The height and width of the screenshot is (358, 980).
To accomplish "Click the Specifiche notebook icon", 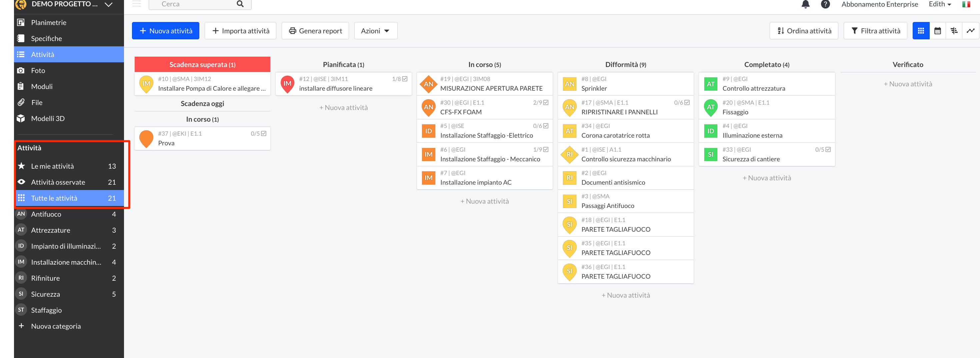I will pyautogui.click(x=21, y=38).
